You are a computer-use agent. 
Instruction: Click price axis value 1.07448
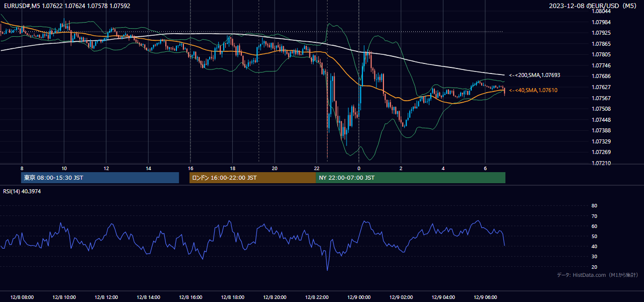tap(601, 120)
